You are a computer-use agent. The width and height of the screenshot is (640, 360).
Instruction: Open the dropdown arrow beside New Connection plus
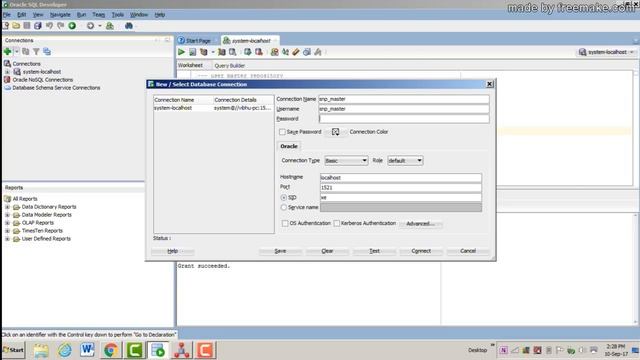coord(16,51)
